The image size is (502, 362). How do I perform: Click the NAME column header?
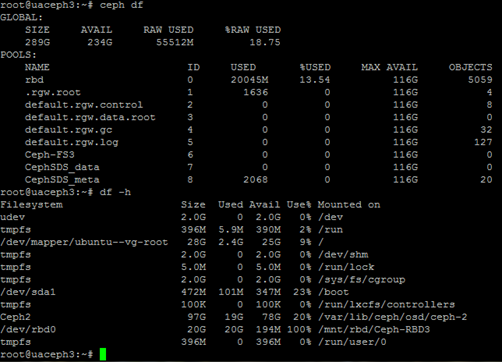pyautogui.click(x=37, y=67)
